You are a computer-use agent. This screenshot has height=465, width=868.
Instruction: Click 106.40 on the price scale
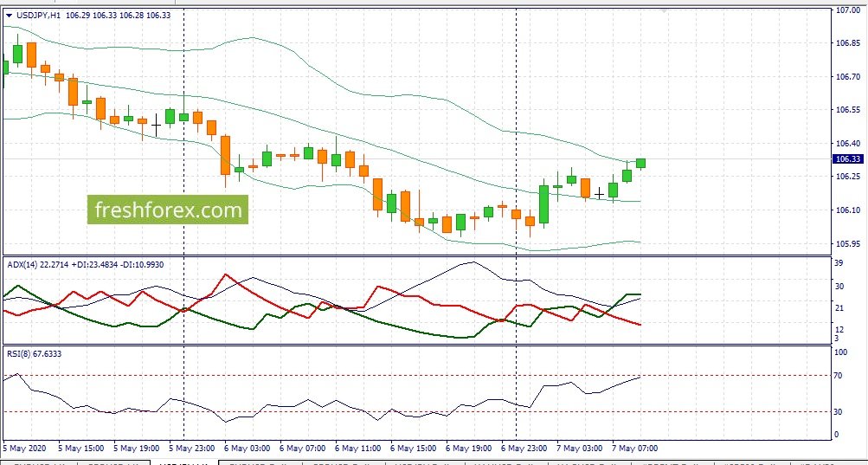[x=847, y=144]
